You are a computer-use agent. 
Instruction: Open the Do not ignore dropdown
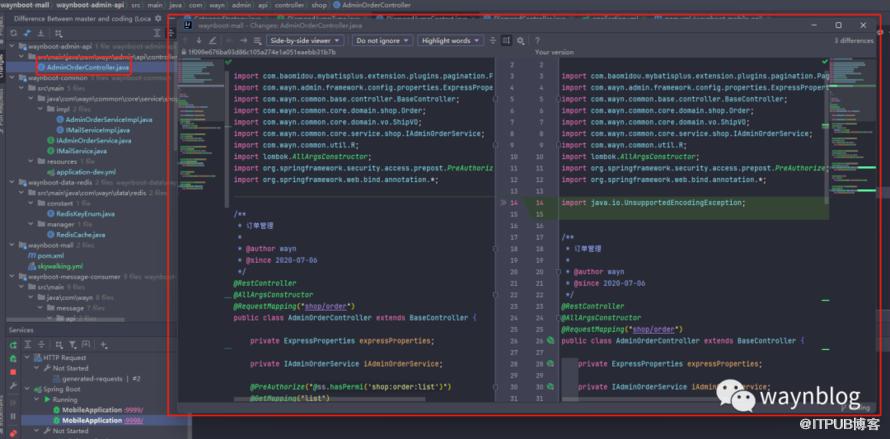[x=381, y=41]
